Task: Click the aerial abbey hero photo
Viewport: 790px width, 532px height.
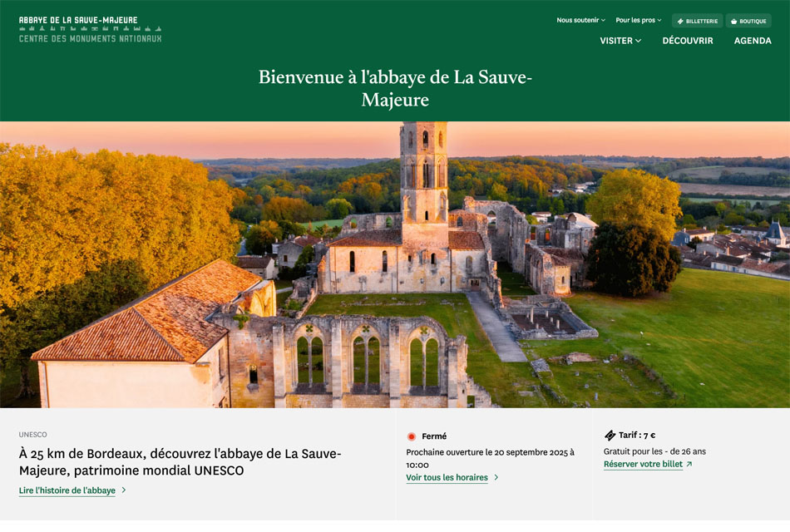Action: pos(395,264)
